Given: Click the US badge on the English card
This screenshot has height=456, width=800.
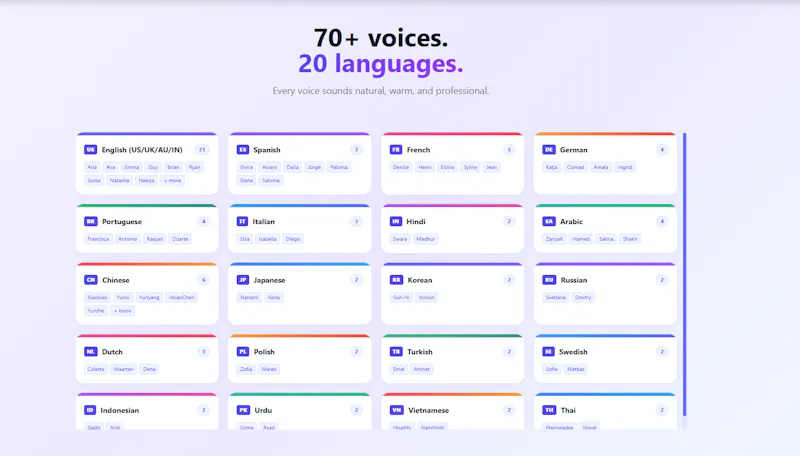Looking at the screenshot, I should point(90,149).
